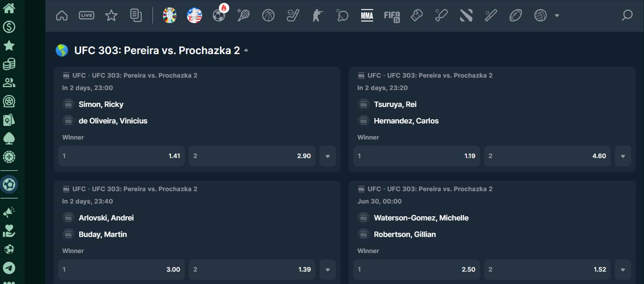644x284 pixels.
Task: Click fighter name "Simon, Ricky"
Action: (x=101, y=104)
